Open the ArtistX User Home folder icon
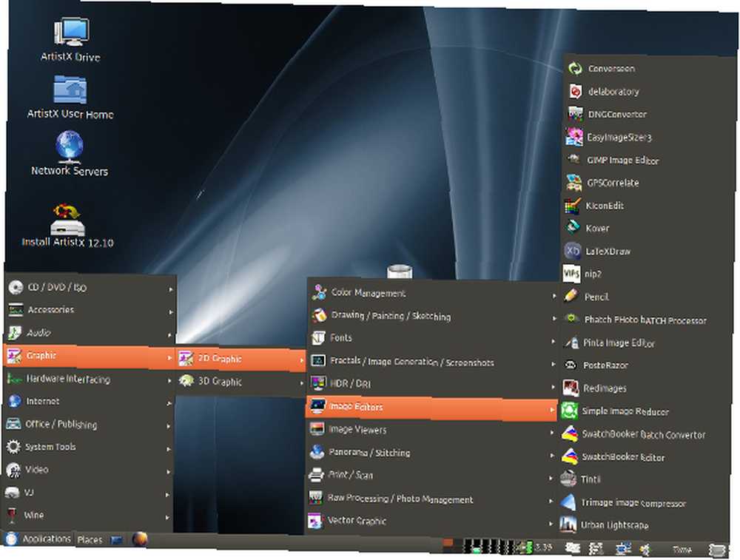740x560 pixels. pos(70,90)
